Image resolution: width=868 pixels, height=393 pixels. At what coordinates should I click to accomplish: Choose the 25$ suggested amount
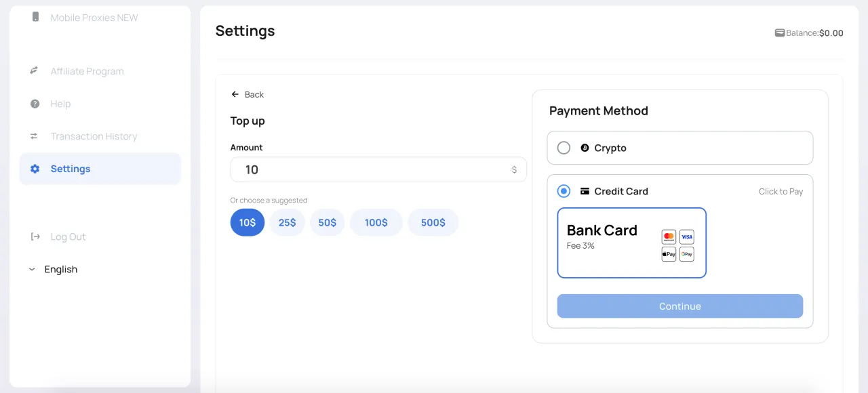pyautogui.click(x=287, y=222)
